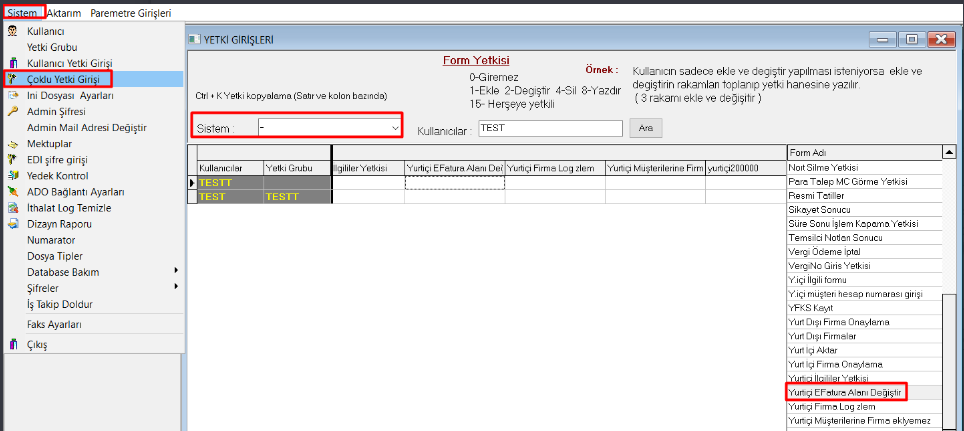Open the Paremetre Girişleri menu

(x=130, y=13)
